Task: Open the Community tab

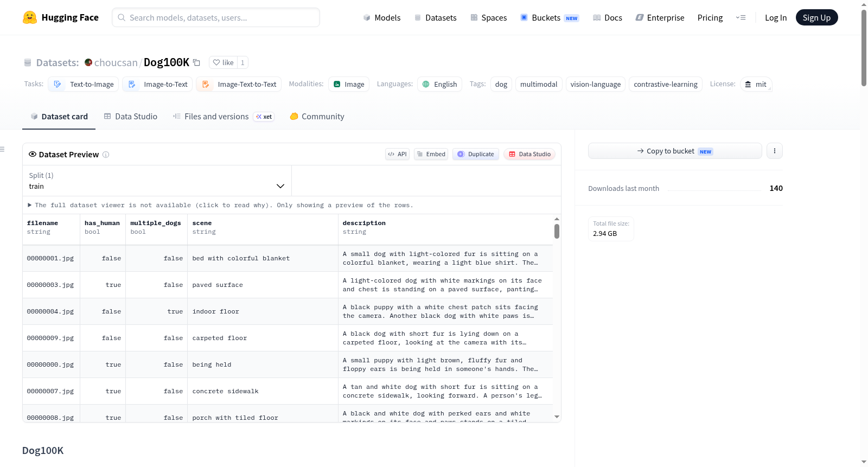Action: coord(317,117)
